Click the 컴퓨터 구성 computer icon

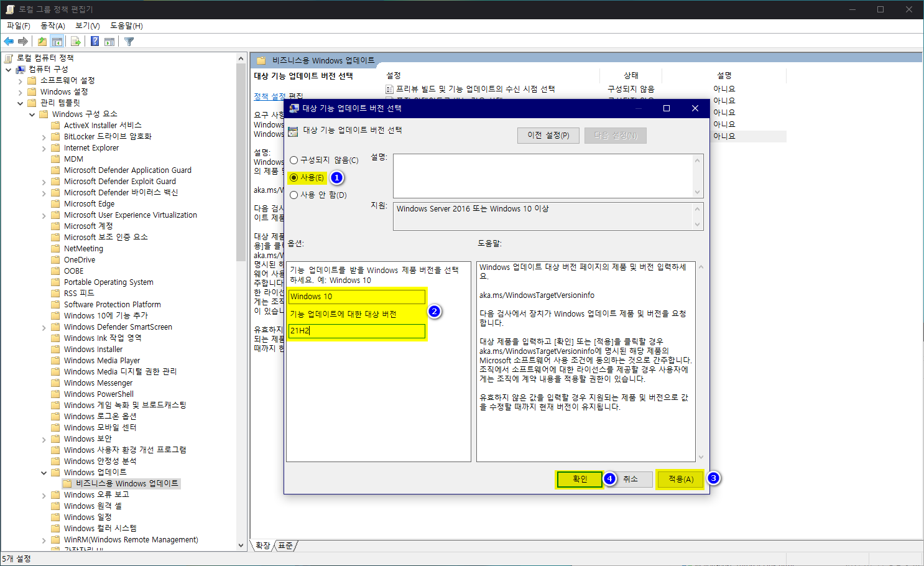tap(21, 69)
